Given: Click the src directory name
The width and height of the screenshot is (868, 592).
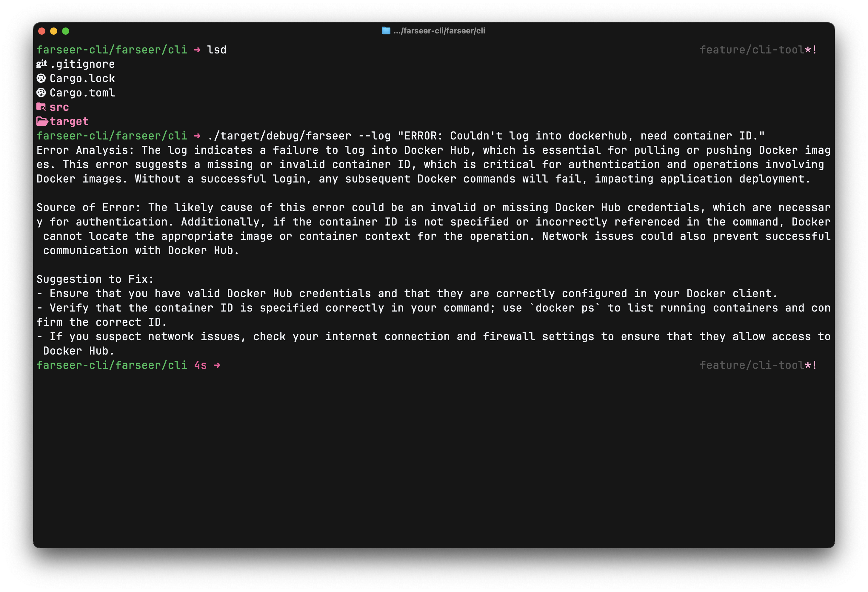Looking at the screenshot, I should [59, 107].
